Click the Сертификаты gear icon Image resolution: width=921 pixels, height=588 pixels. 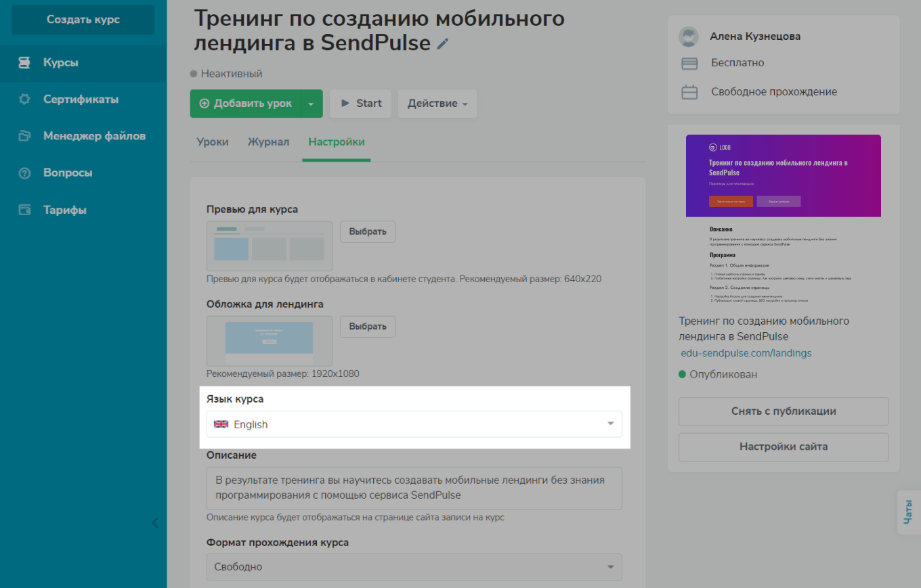coord(24,99)
